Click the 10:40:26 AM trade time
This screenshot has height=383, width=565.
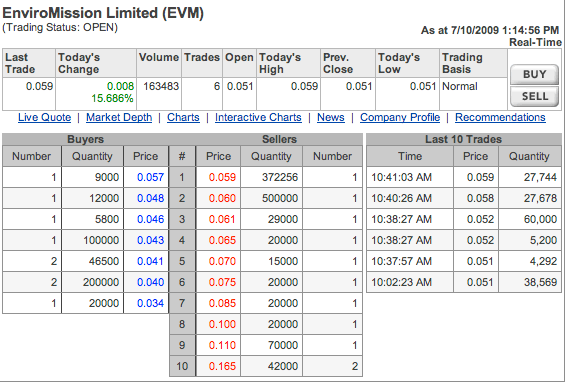401,198
